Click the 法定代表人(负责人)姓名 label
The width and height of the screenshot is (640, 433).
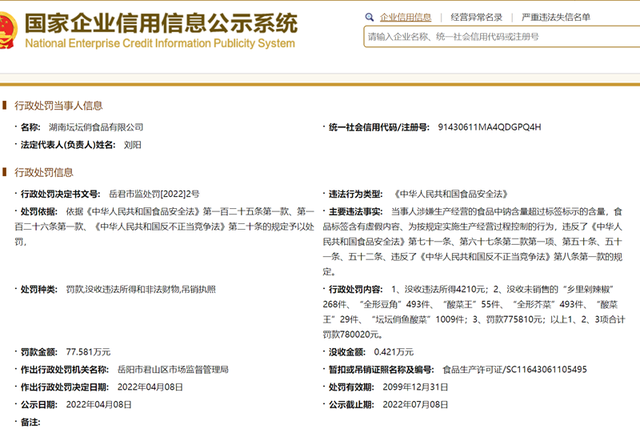tap(68, 145)
